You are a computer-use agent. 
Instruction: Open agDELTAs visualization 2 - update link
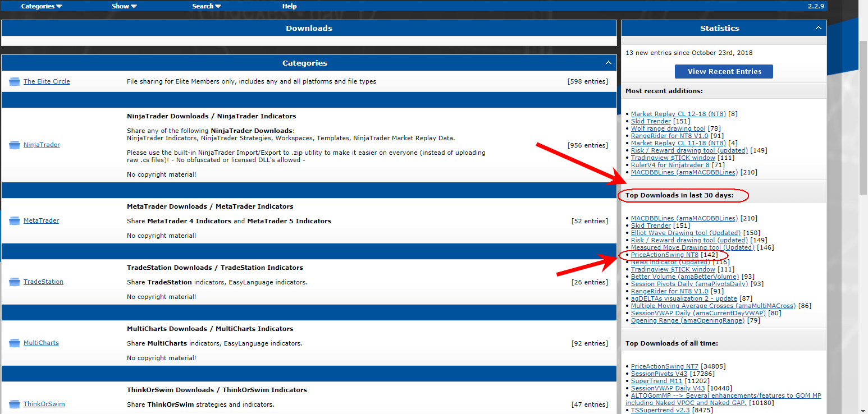coord(684,298)
